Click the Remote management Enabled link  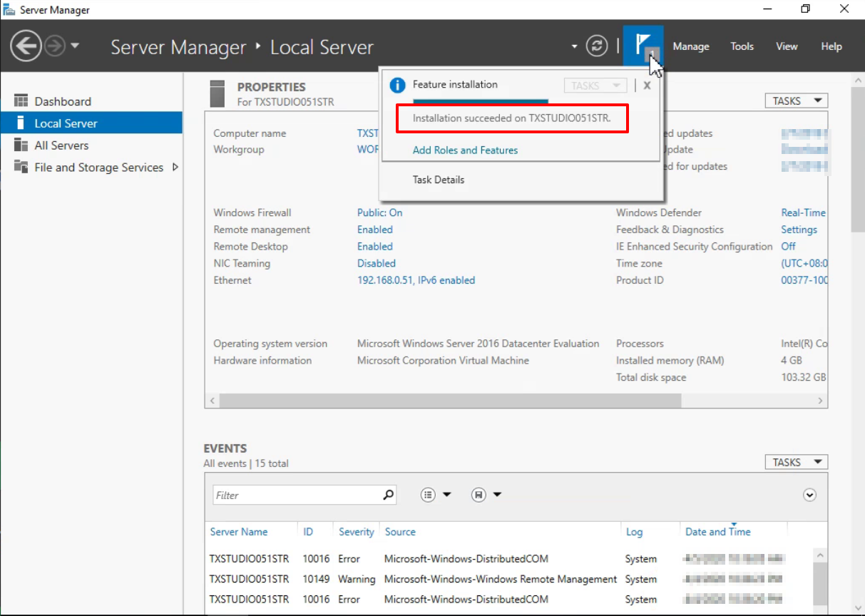tap(375, 230)
